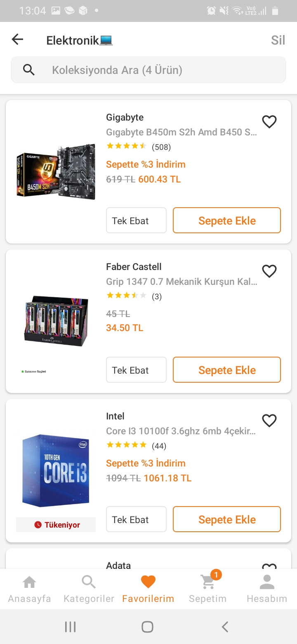Image resolution: width=297 pixels, height=644 pixels.
Task: Open Faber Castell product star rating
Action: click(126, 296)
